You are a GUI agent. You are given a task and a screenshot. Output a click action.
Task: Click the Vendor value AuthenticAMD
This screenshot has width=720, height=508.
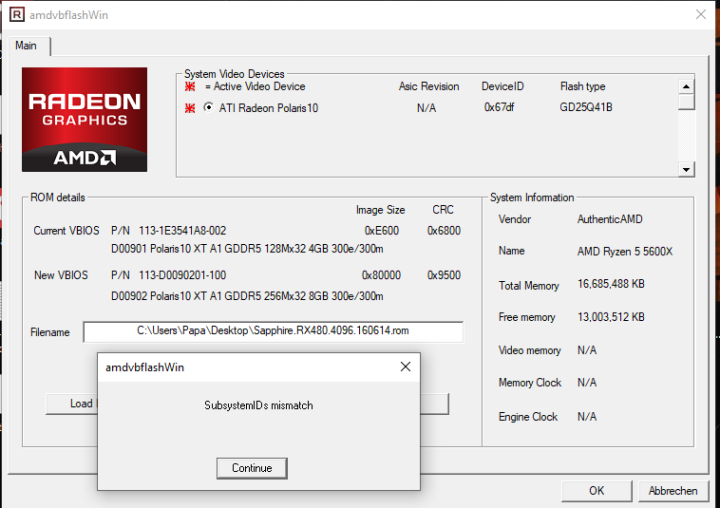[x=610, y=219]
